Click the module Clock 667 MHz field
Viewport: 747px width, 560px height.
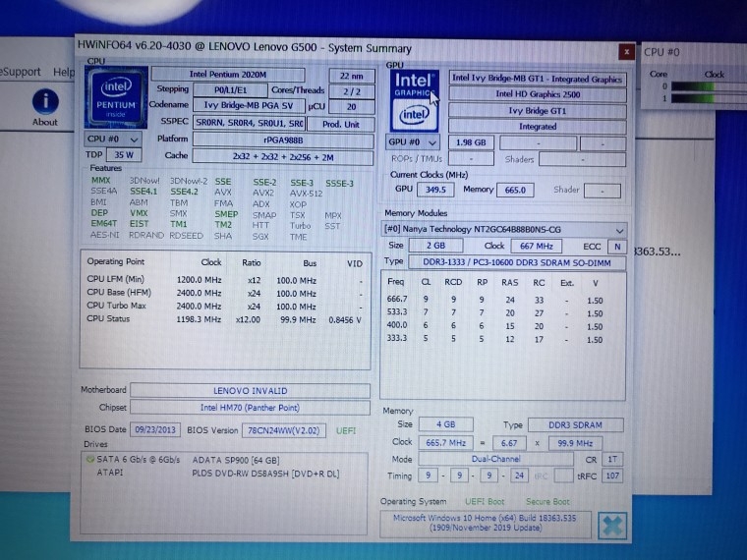(x=536, y=247)
